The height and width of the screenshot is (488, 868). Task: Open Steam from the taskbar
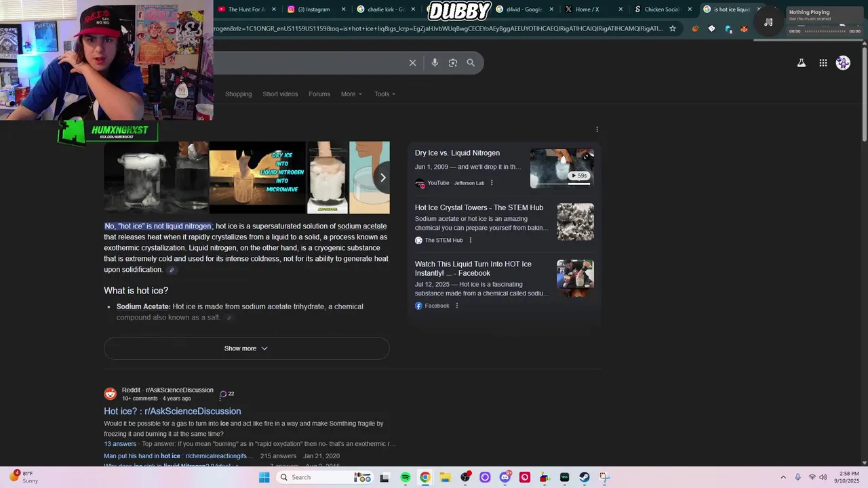[584, 477]
